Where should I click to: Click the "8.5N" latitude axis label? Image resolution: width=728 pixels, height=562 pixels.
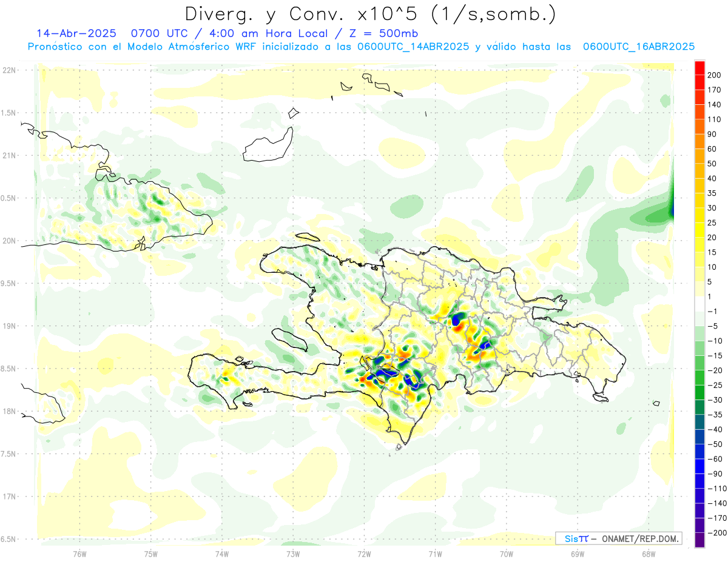click(8, 369)
